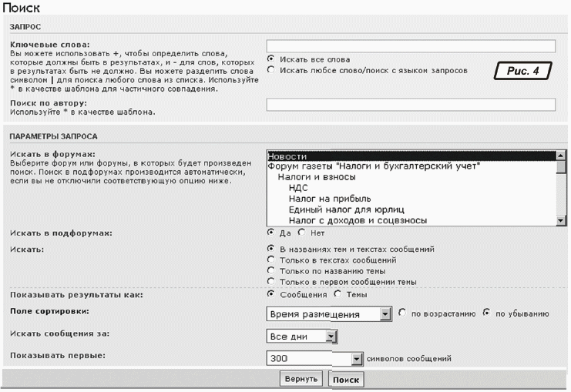Show results as 'Темы'
571x392 pixels.
[338, 294]
